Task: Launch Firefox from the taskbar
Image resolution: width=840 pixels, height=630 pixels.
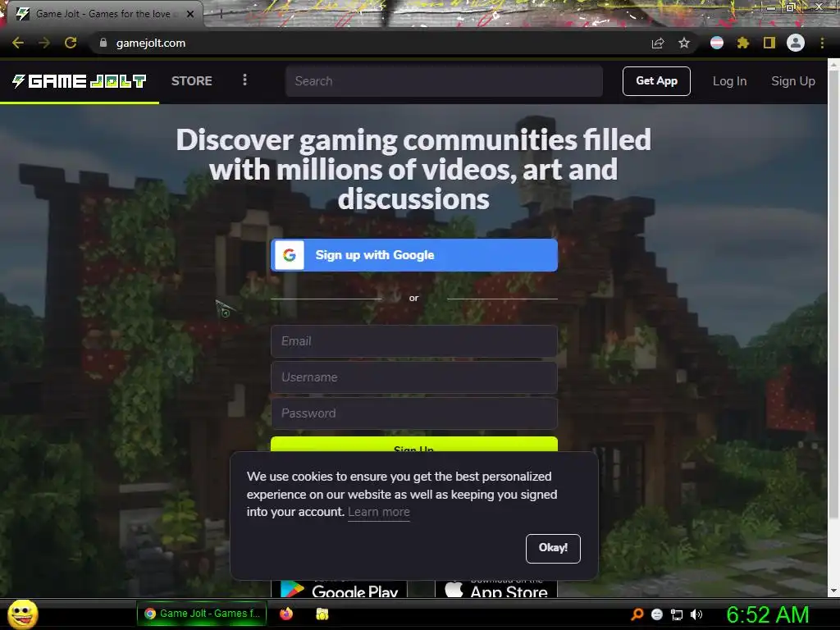Action: [286, 614]
